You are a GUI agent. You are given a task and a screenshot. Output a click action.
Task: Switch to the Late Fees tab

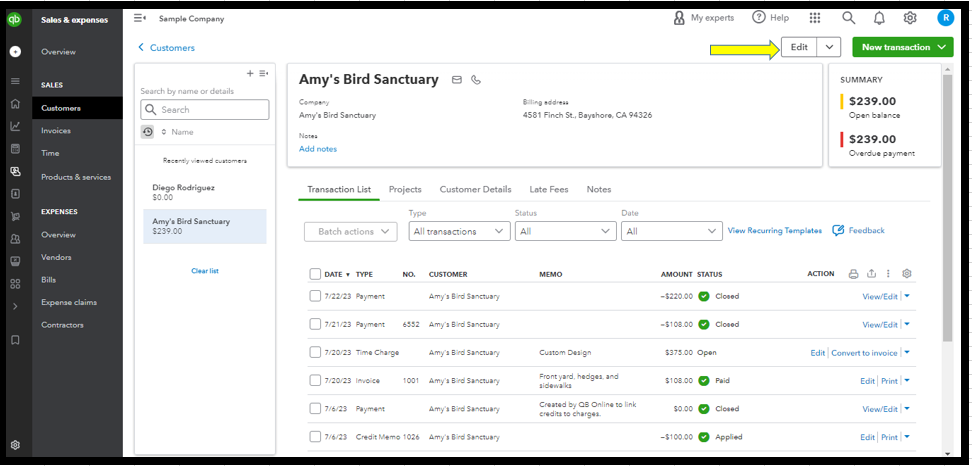[549, 190]
